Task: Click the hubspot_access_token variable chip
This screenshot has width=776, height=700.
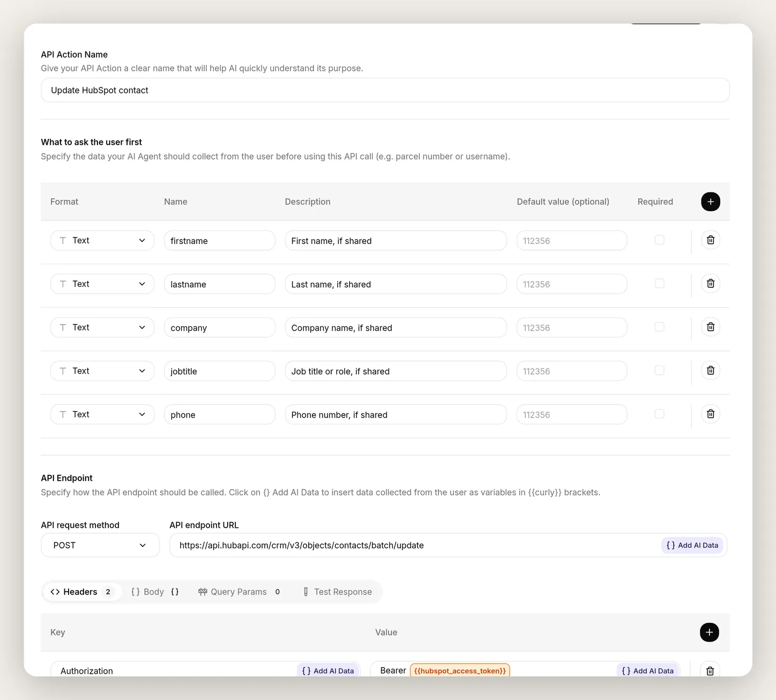Action: [460, 671]
